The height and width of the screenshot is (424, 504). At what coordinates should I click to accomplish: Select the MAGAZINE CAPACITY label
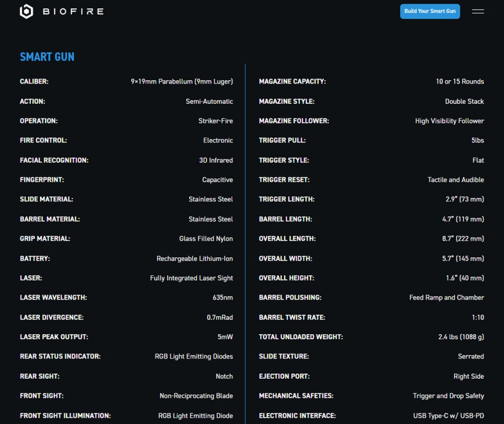(292, 81)
